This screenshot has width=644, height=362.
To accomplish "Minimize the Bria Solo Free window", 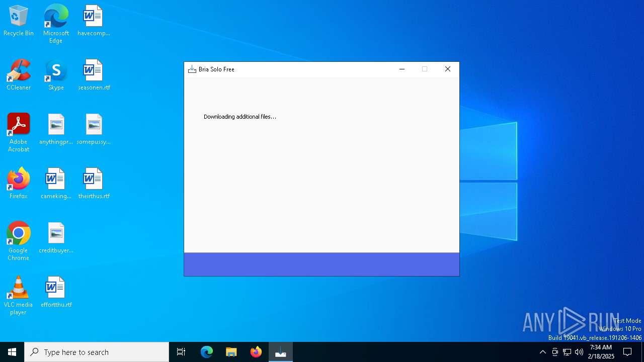I will coord(402,69).
